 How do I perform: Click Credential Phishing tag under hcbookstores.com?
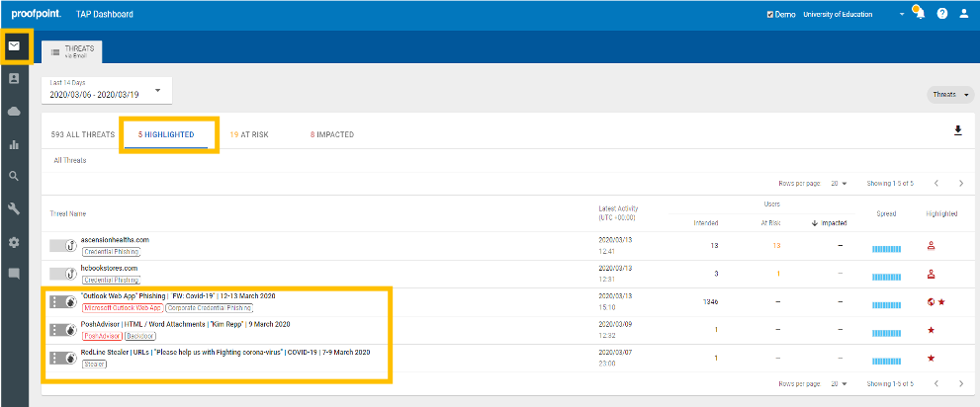[111, 280]
